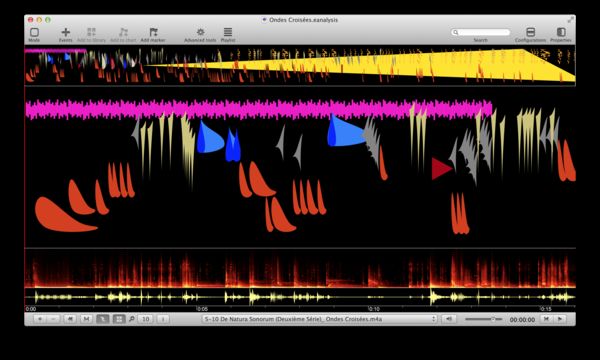The image size is (600, 360).
Task: Click the M button in bottom bar
Action: [x=86, y=319]
